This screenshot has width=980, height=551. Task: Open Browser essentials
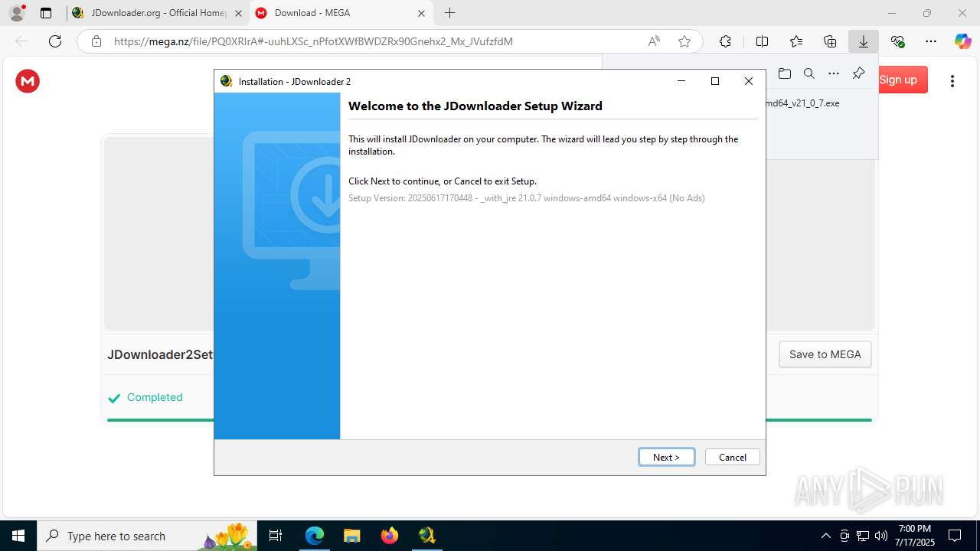(x=897, y=41)
